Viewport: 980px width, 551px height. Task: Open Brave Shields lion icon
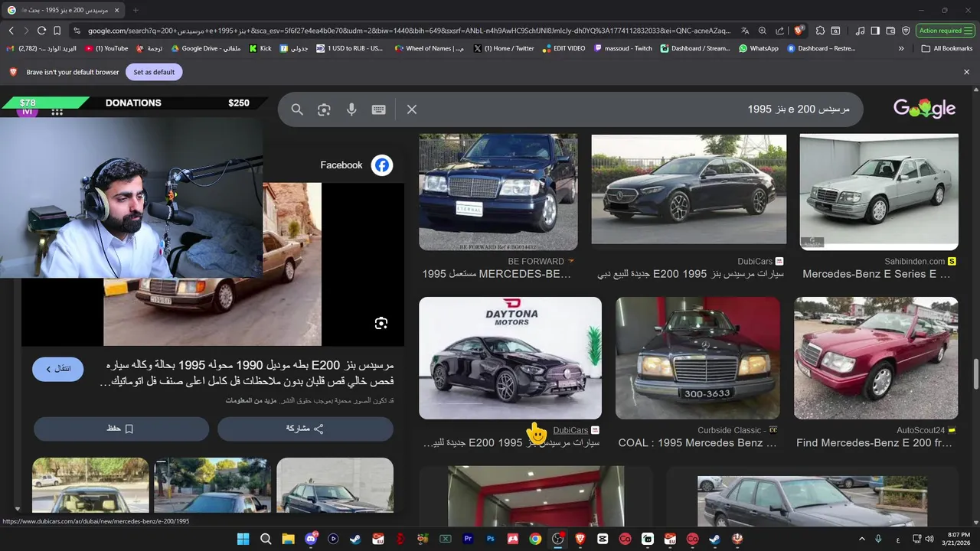[x=799, y=31]
